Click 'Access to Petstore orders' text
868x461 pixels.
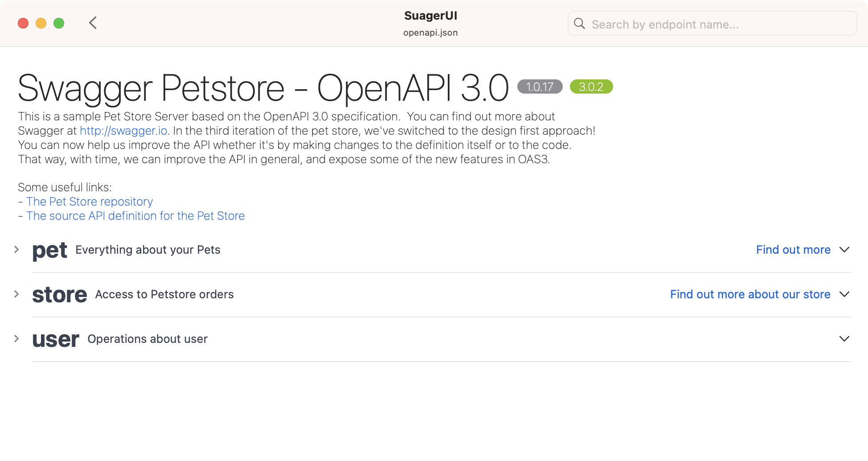coord(164,294)
